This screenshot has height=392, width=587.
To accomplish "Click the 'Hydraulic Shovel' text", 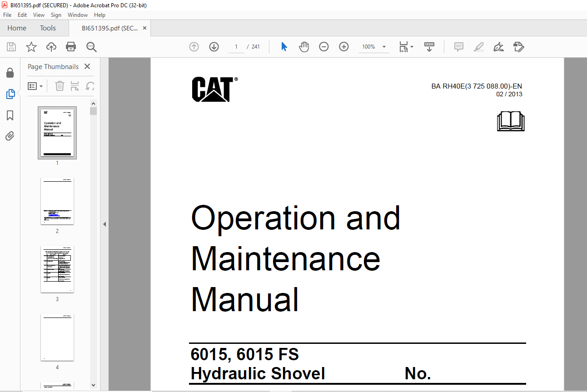I will pyautogui.click(x=258, y=373).
